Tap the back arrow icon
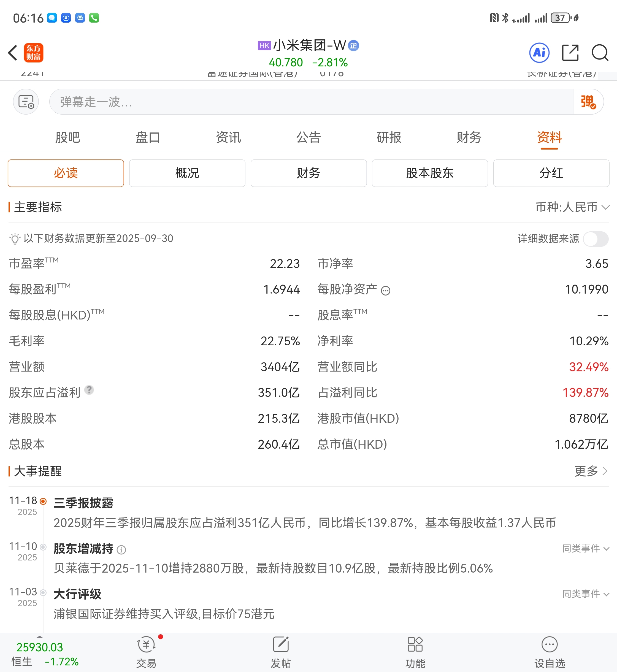 [13, 53]
